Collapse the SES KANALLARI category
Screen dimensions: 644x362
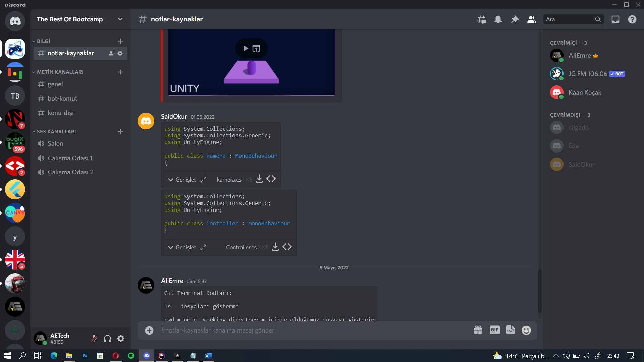coord(56,131)
